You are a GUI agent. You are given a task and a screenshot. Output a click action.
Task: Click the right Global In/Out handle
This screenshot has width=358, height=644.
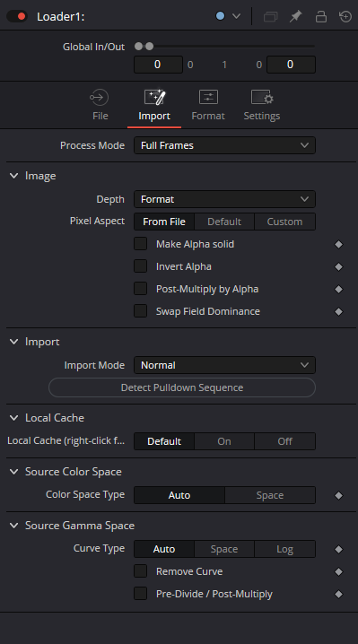pos(149,47)
